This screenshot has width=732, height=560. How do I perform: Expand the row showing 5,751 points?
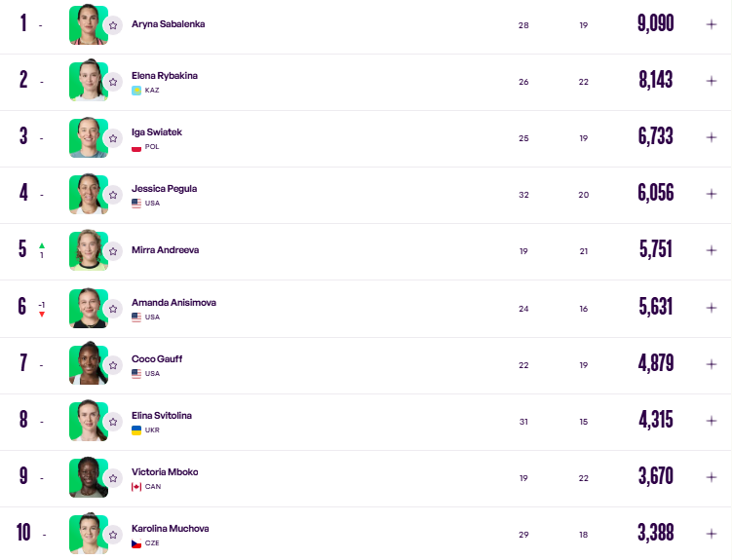point(711,250)
